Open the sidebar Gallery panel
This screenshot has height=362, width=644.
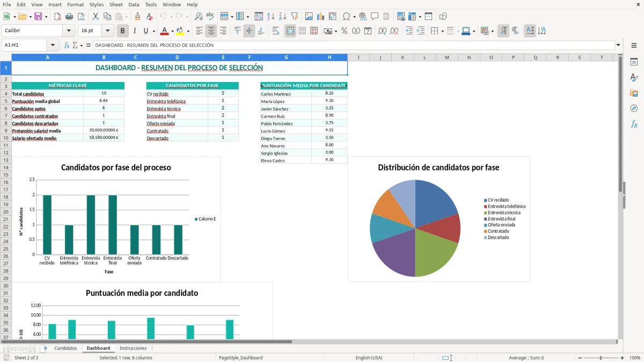[634, 93]
